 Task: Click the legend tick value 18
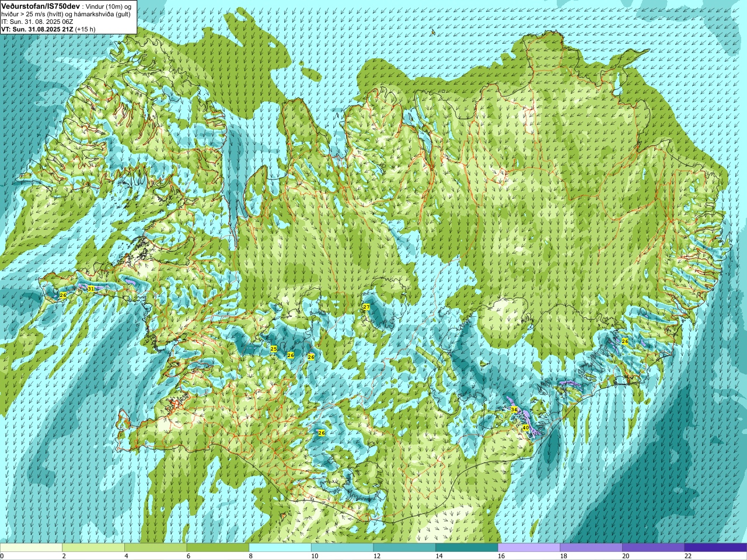coord(564,556)
